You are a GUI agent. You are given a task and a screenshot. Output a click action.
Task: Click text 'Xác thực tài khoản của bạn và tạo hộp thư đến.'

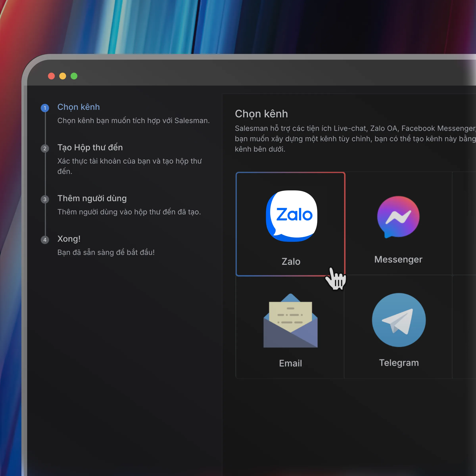coord(130,166)
